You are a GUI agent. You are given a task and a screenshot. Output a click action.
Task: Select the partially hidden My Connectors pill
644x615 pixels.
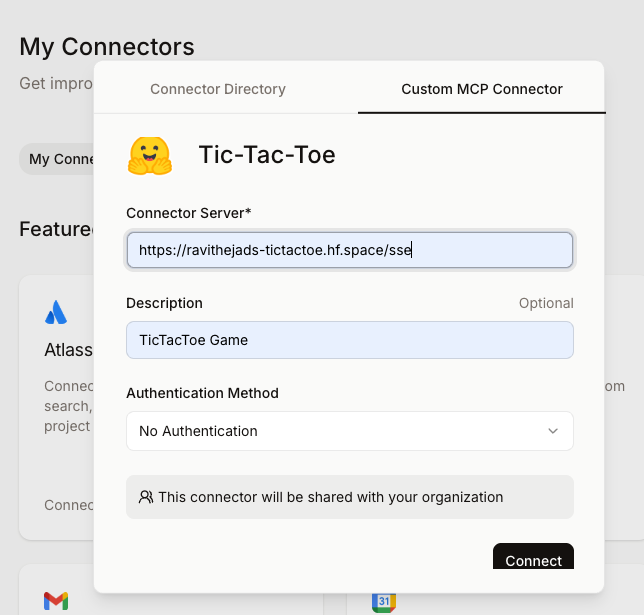[x=56, y=159]
